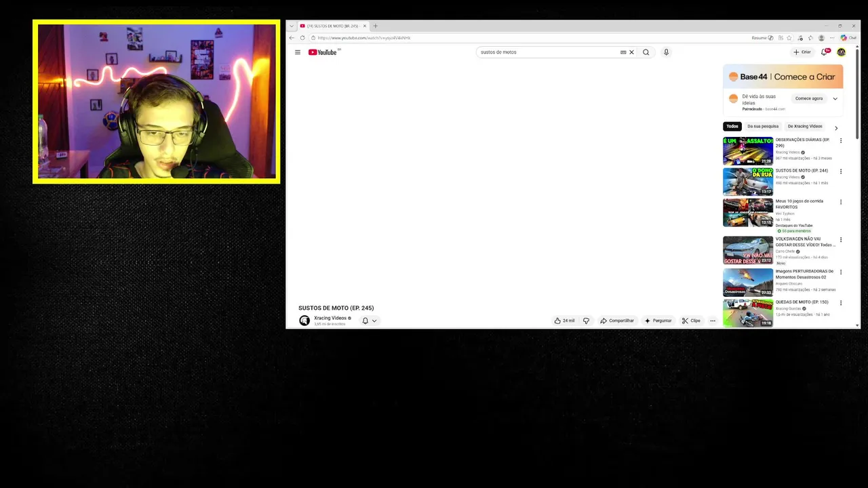Viewport: 868px width, 488px height.
Task: Open the OBSERVAÇÕES DIÁRIAS (EP. 299) thumbnail
Action: [x=748, y=151]
